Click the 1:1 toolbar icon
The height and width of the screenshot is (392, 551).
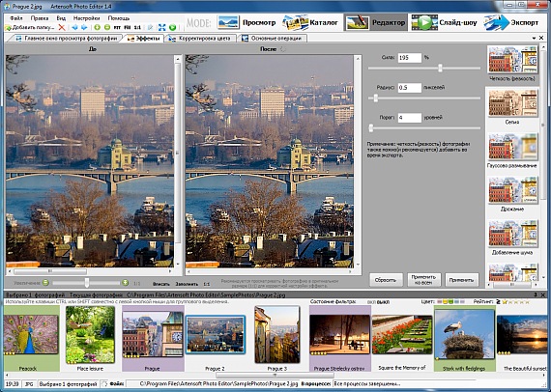(x=137, y=27)
